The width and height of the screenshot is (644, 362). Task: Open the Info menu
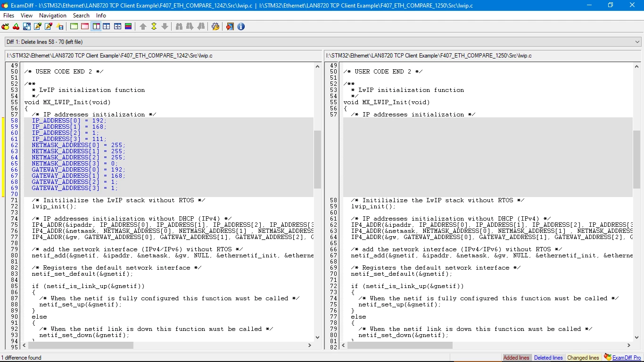(101, 16)
